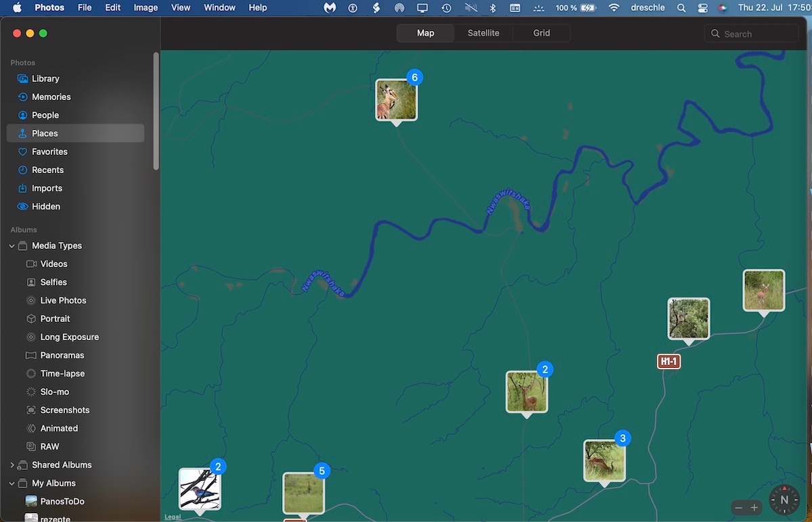Open the Library sidebar item
This screenshot has height=522, width=812.
pos(45,78)
